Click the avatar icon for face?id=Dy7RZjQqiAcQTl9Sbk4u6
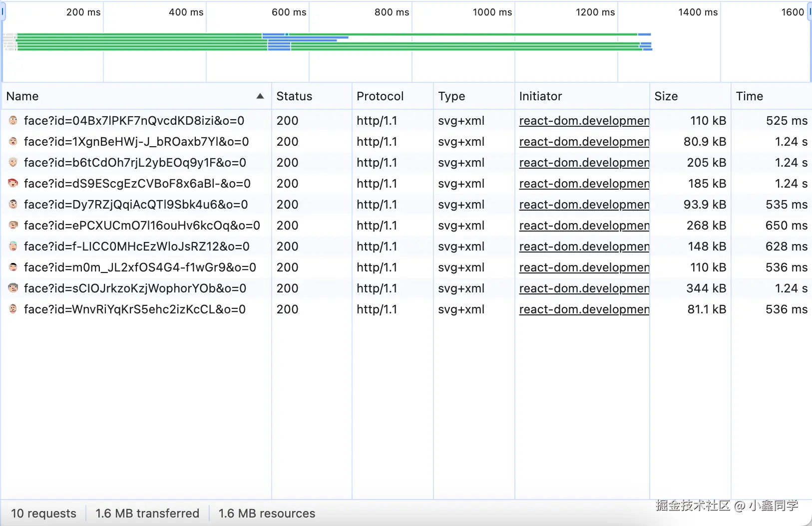The width and height of the screenshot is (812, 526). (x=13, y=205)
